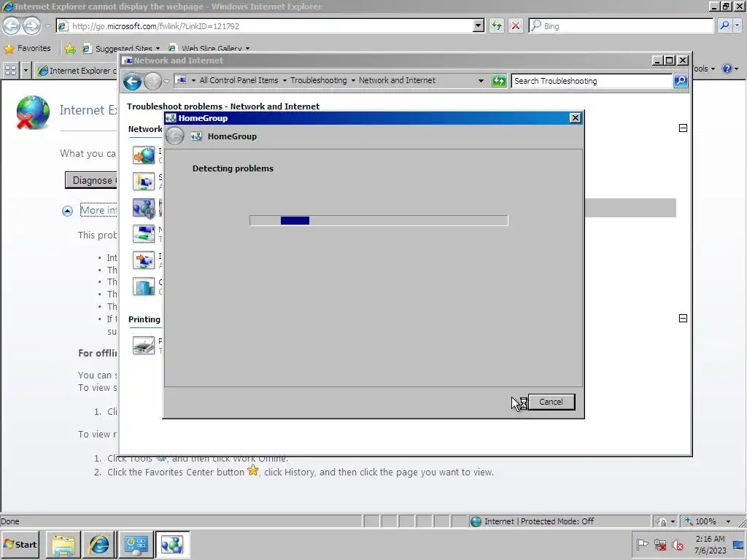Open the Incoming Connections troubleshooter icon
Image resolution: width=747 pixels, height=560 pixels.
pyautogui.click(x=144, y=260)
